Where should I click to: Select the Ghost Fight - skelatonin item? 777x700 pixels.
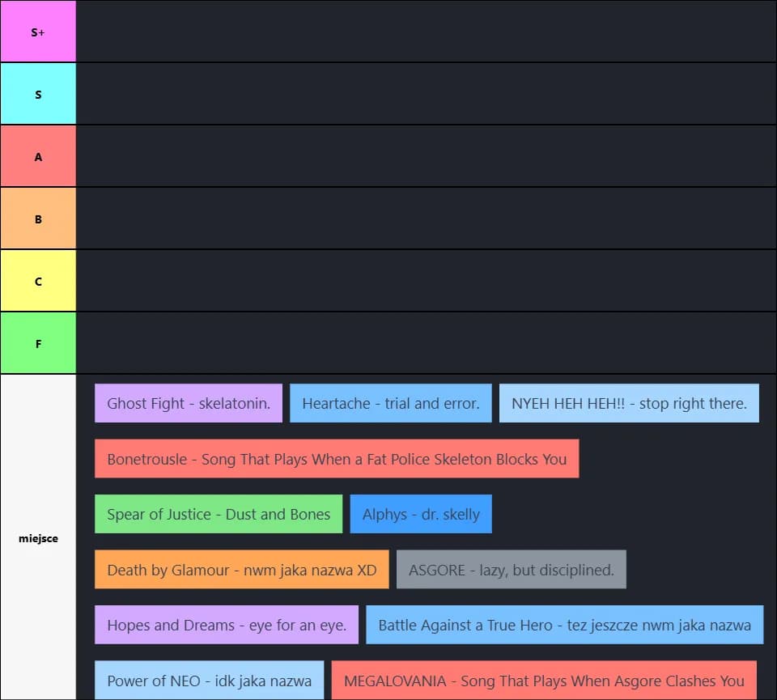click(x=189, y=403)
